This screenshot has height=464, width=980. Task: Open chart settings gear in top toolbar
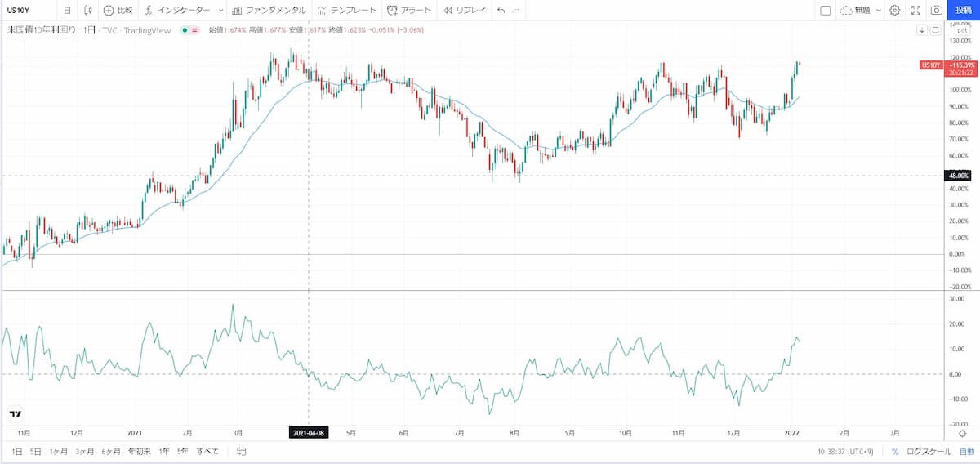point(895,11)
